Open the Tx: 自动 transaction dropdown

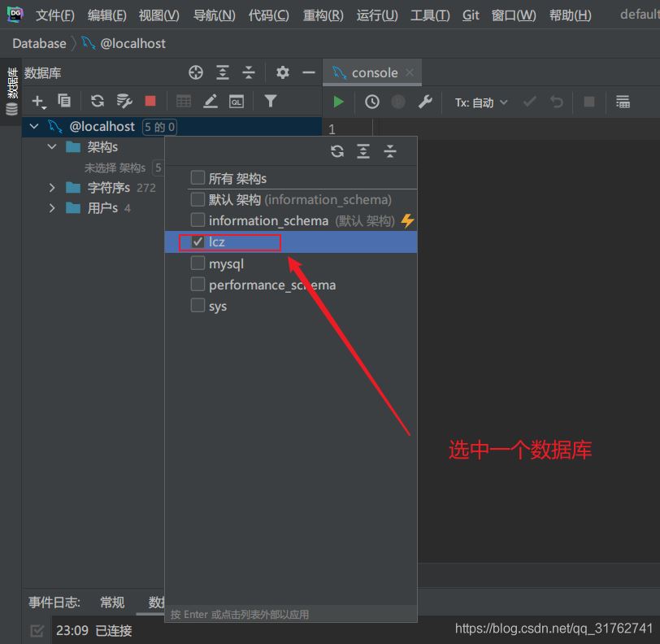(481, 102)
